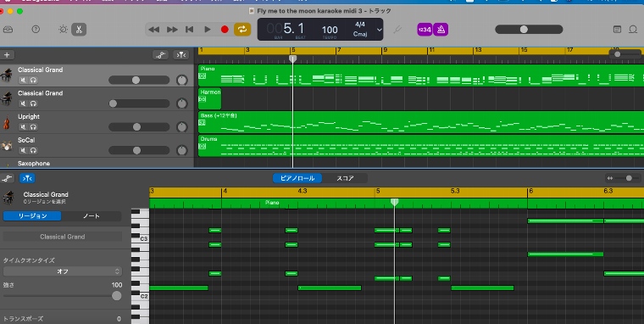This screenshot has height=324, width=644.
Task: Open the notepad icon
Action: pos(617,29)
